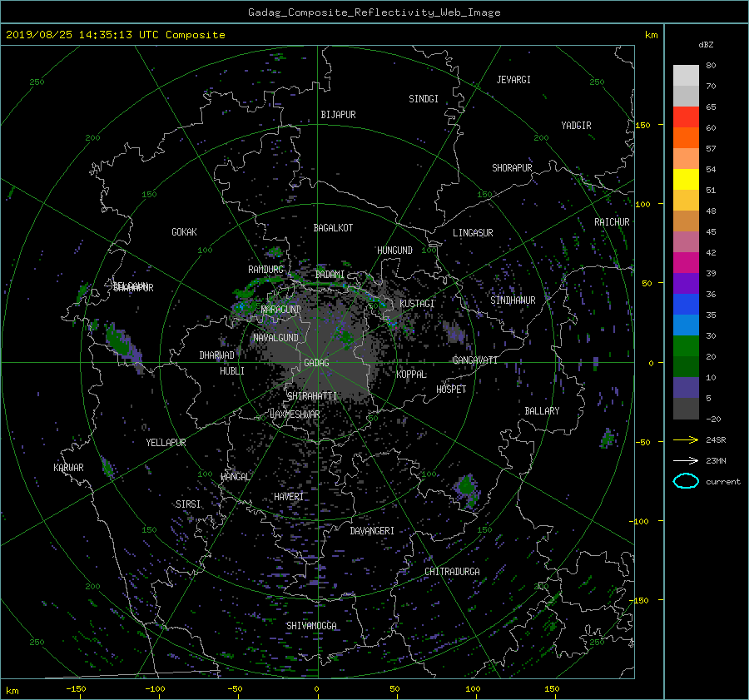
Task: Select the JEVARGI city label
Action: click(513, 80)
